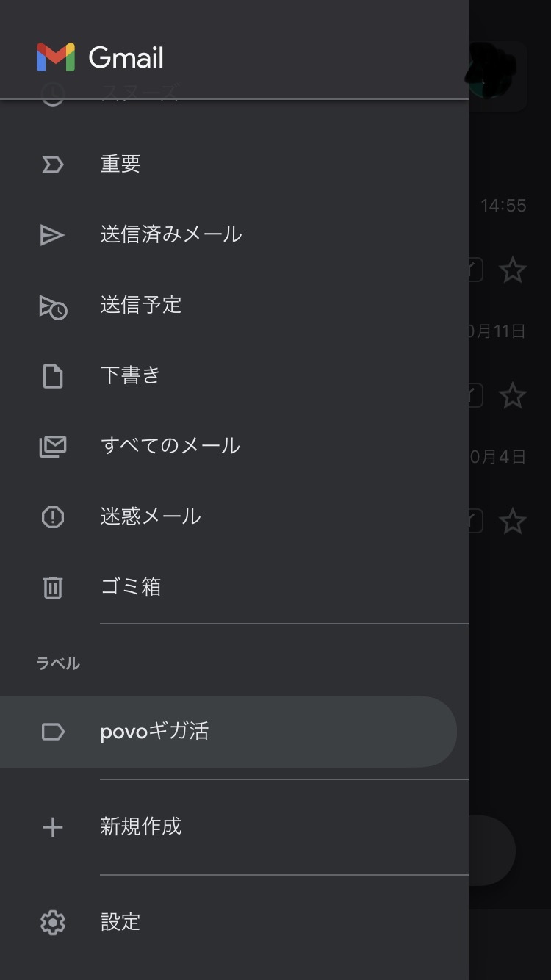Star the email dated 月11日
The width and height of the screenshot is (551, 980).
tap(512, 396)
